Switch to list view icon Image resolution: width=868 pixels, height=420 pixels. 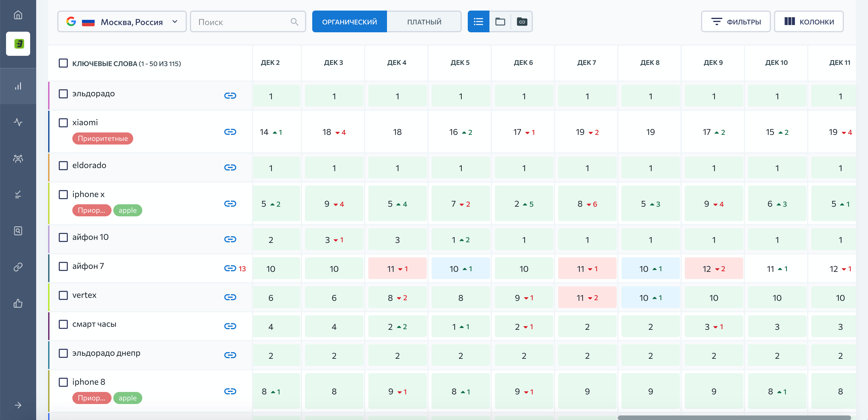pos(478,22)
